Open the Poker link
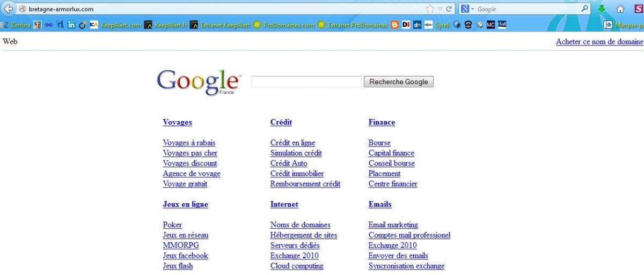644x275 pixels. coord(172,225)
